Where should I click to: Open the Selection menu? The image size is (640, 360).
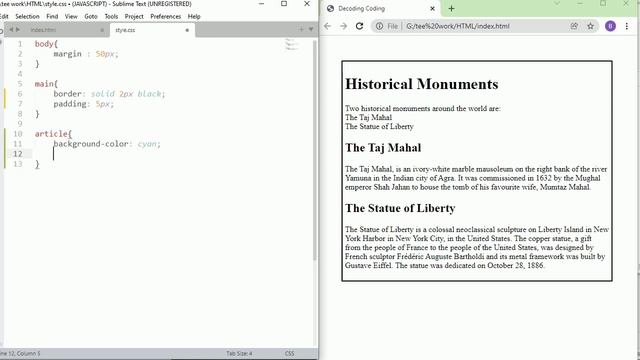(x=27, y=16)
